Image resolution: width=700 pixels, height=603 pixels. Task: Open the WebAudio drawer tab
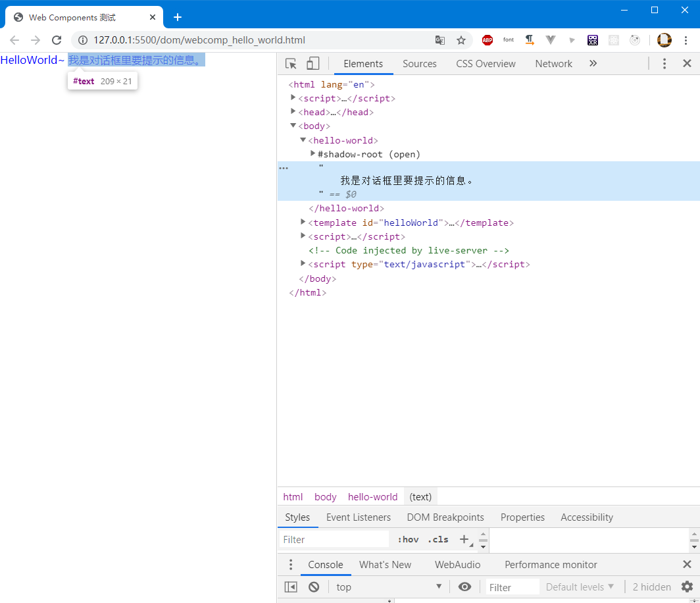[x=458, y=565]
